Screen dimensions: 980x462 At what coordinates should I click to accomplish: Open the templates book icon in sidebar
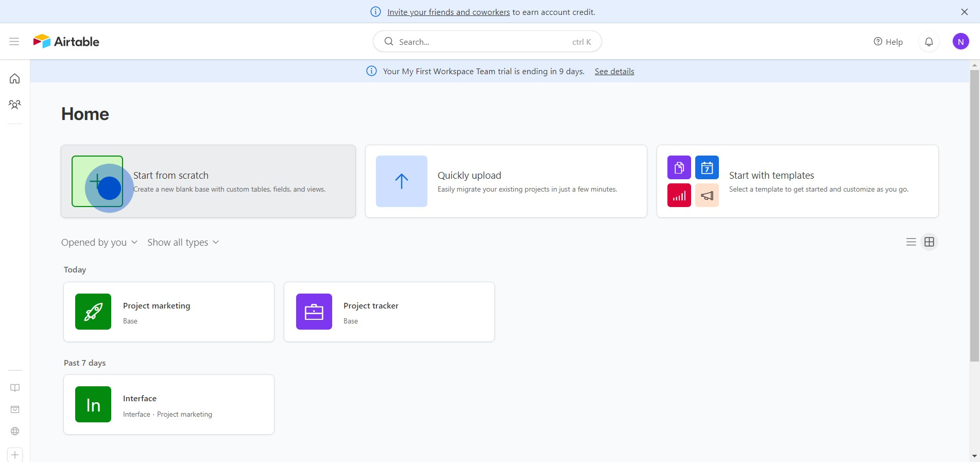click(15, 388)
